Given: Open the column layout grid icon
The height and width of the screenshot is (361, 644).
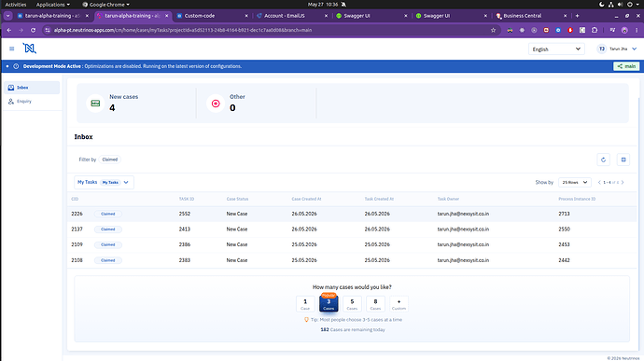Looking at the screenshot, I should (x=623, y=160).
